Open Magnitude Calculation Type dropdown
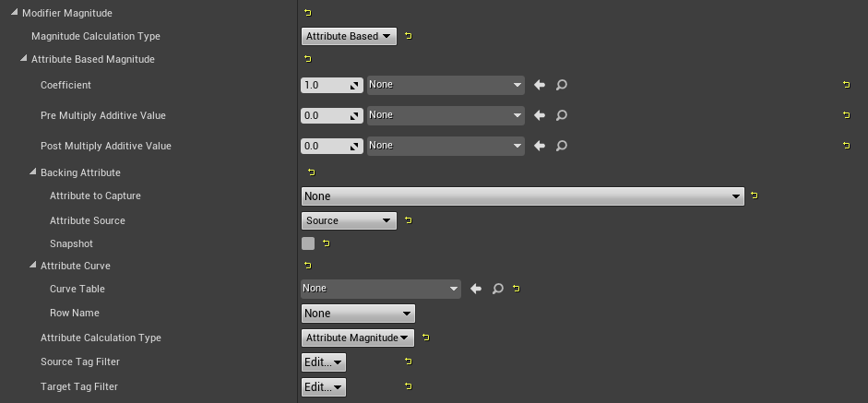Viewport: 868px width, 403px height. pos(349,37)
